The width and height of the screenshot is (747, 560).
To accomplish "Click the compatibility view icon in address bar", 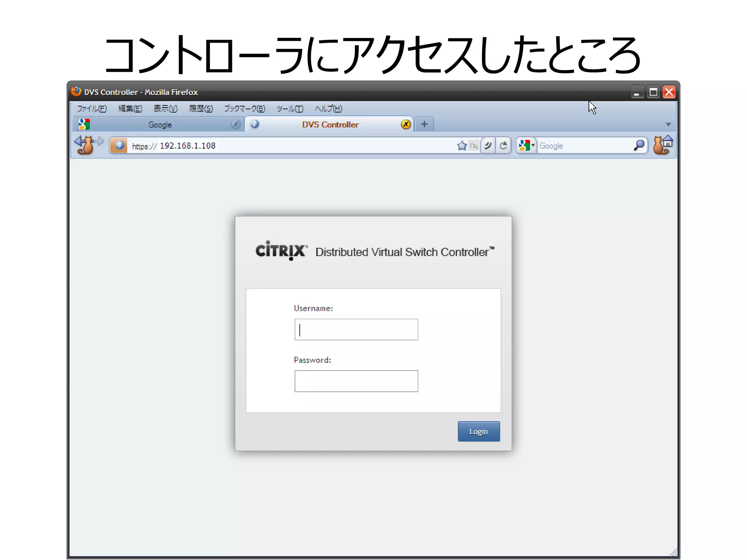I will [x=473, y=146].
